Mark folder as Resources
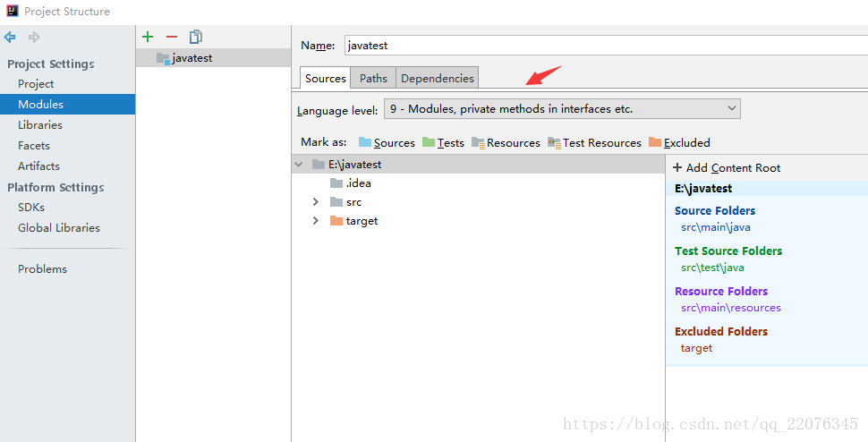This screenshot has height=442, width=868. pos(506,142)
